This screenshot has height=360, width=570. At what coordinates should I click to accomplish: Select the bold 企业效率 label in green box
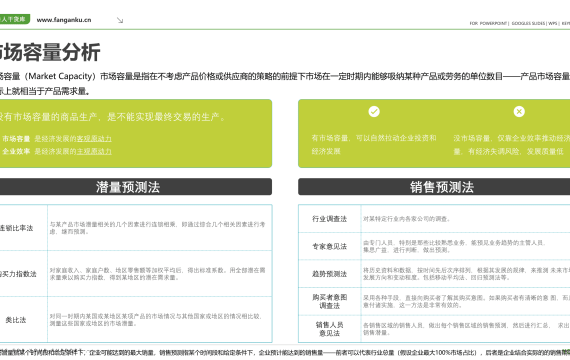pos(16,151)
